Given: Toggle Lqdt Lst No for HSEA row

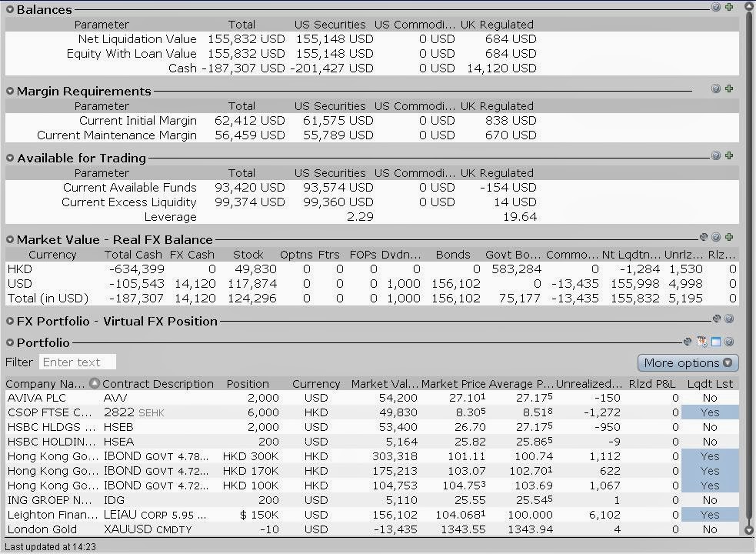Looking at the screenshot, I should click(x=710, y=442).
